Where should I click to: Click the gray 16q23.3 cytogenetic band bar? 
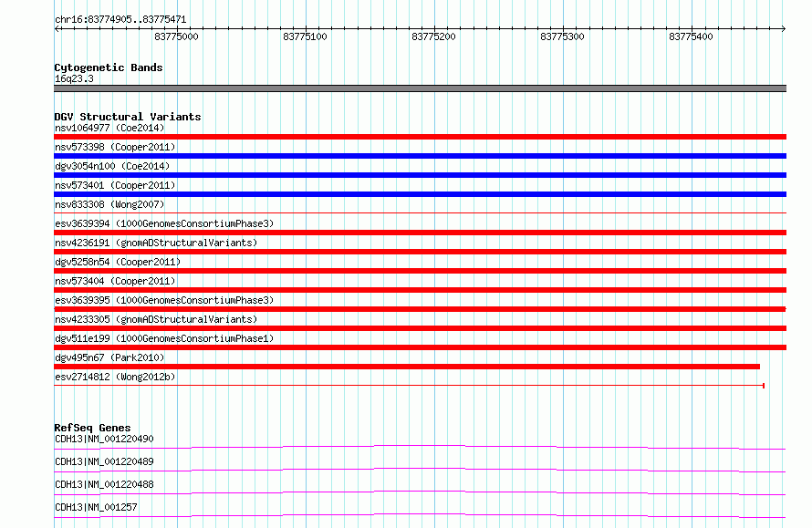[420, 88]
